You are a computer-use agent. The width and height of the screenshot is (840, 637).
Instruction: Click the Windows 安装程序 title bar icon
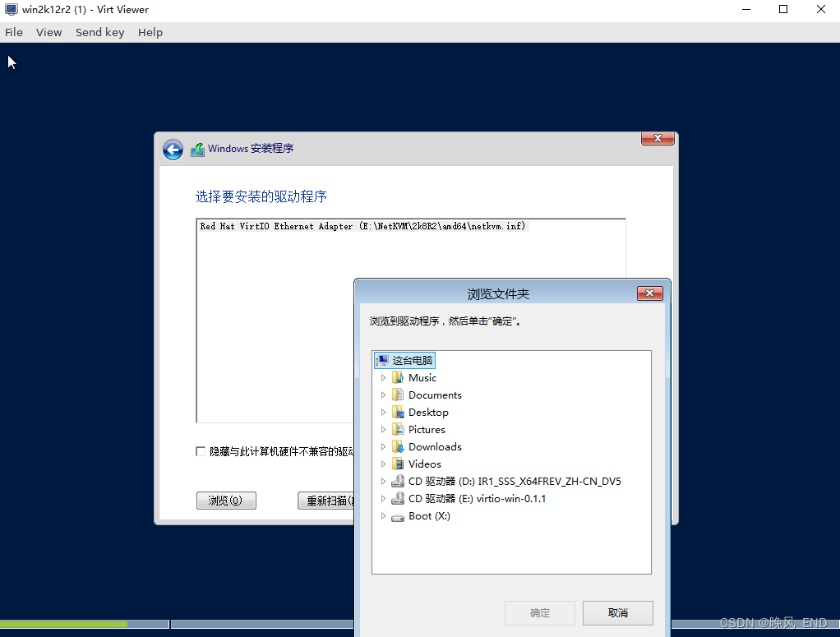(197, 150)
